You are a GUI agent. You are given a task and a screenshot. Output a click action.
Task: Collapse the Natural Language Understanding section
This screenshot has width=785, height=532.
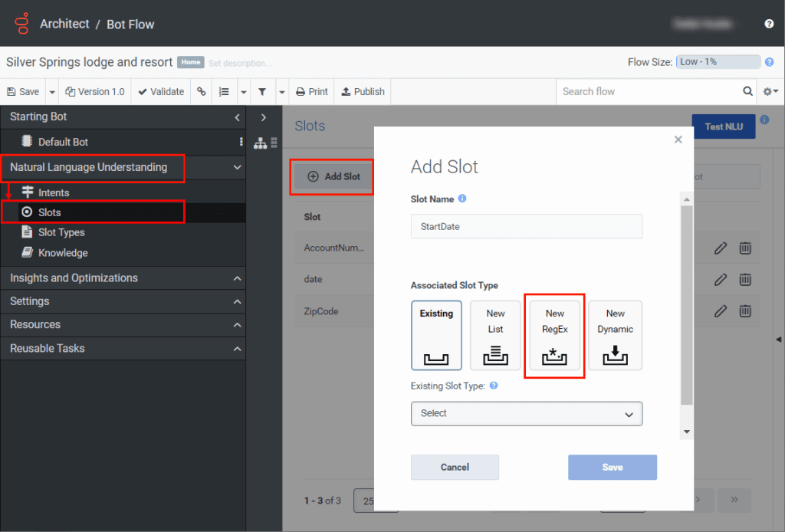click(x=237, y=167)
